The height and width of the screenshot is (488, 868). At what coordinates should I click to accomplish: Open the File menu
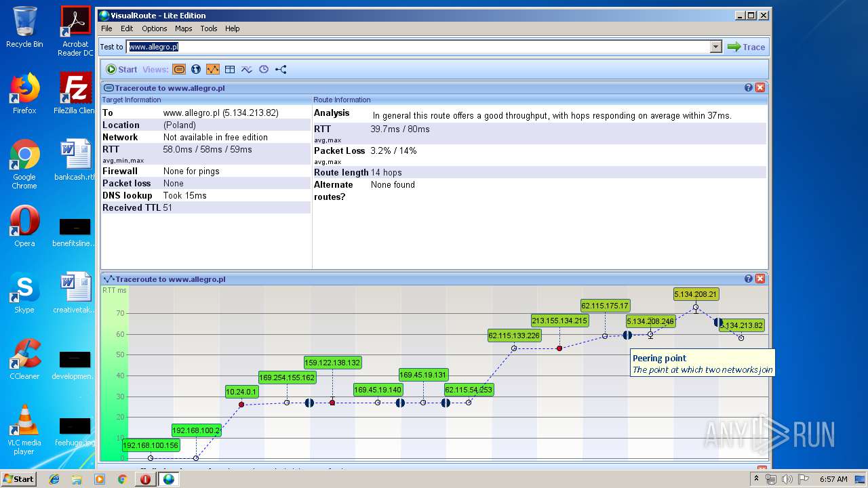(106, 28)
